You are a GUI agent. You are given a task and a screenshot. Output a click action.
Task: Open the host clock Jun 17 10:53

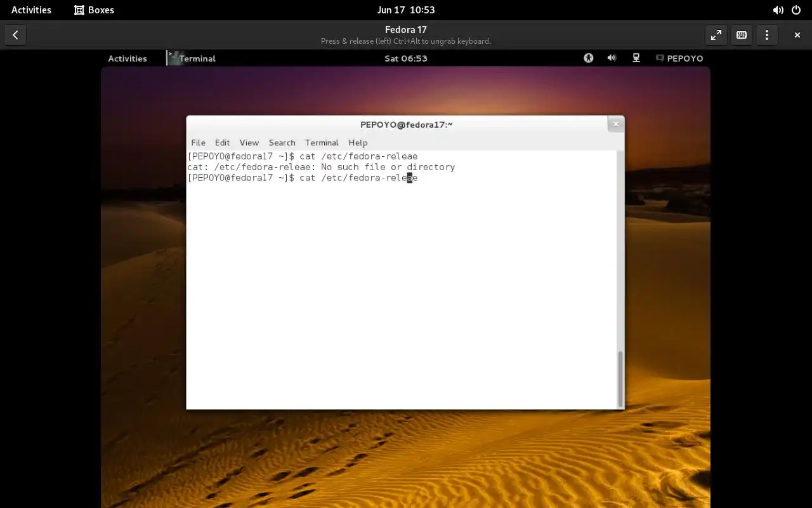click(406, 10)
